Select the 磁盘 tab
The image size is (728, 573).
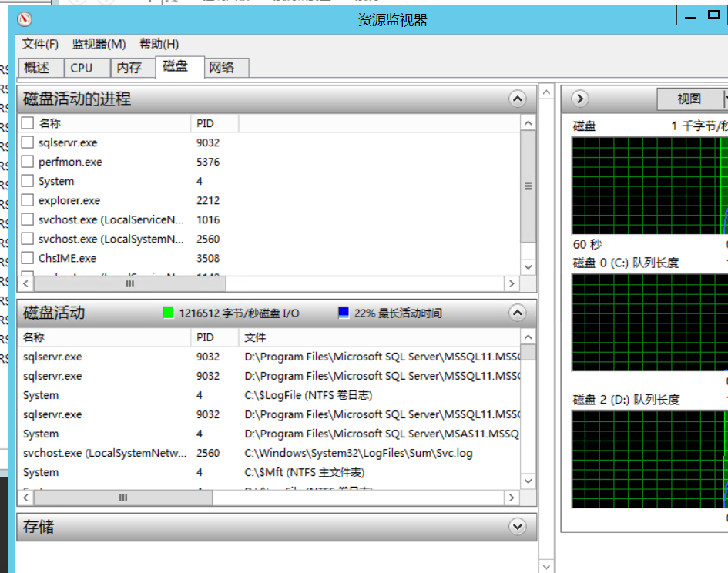coord(179,67)
